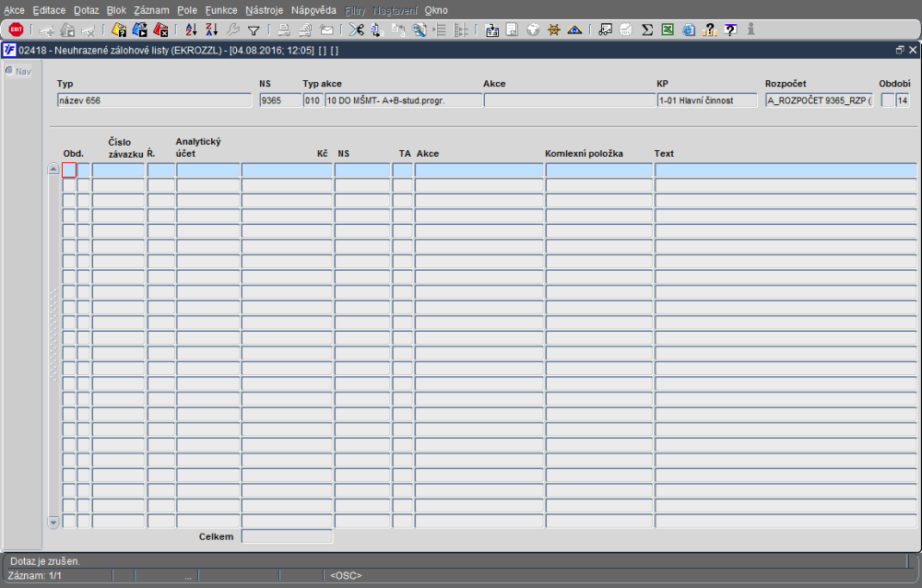The width and height of the screenshot is (922, 588).
Task: Click the copy icon next to scissors
Action: [x=377, y=29]
